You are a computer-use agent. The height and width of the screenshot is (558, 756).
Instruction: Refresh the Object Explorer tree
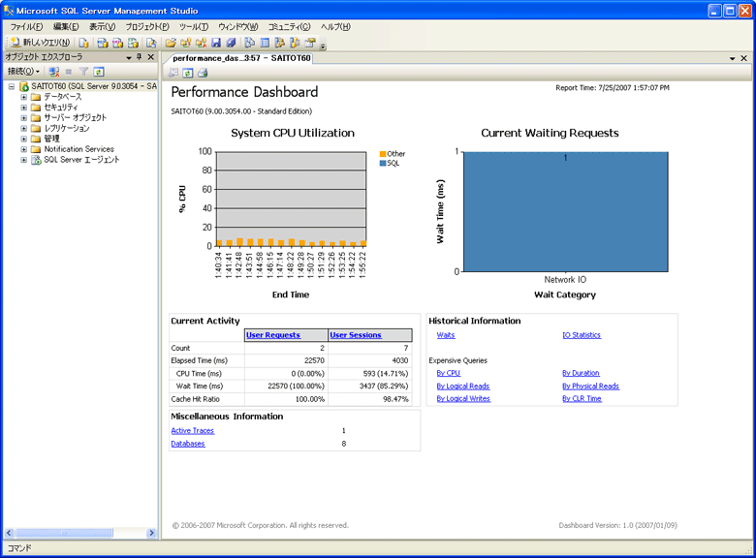point(99,72)
